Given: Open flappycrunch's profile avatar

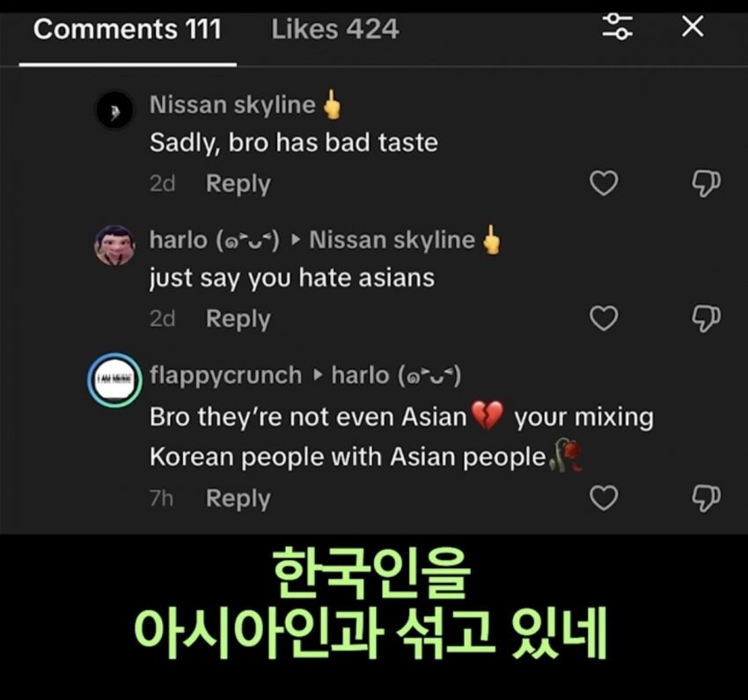Looking at the screenshot, I should pos(114,380).
